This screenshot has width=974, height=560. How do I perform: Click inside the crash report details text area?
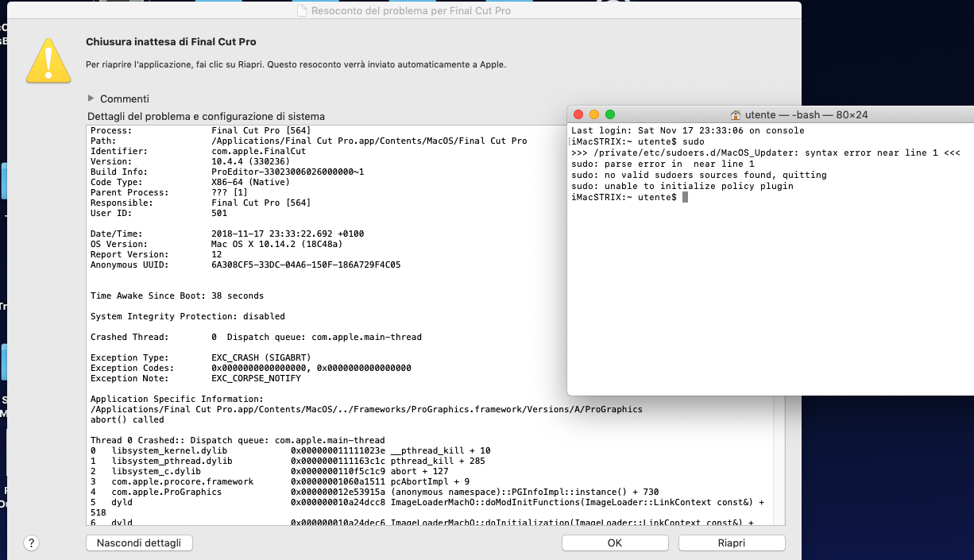[x=435, y=324]
